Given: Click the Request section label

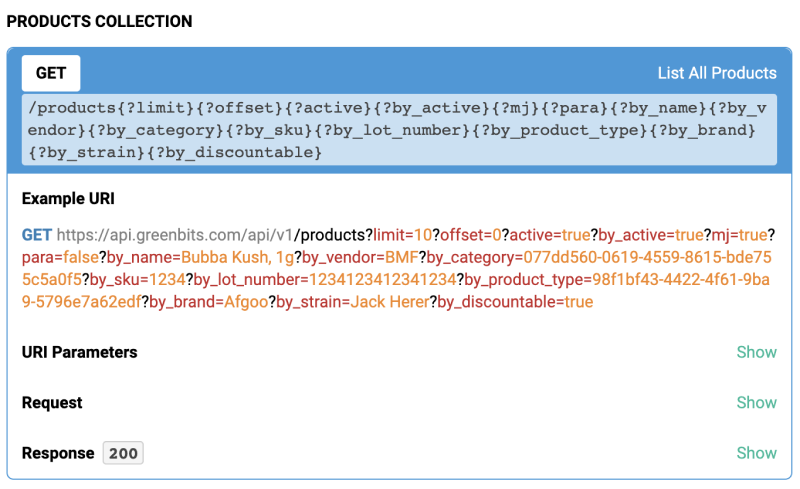Looking at the screenshot, I should [52, 402].
